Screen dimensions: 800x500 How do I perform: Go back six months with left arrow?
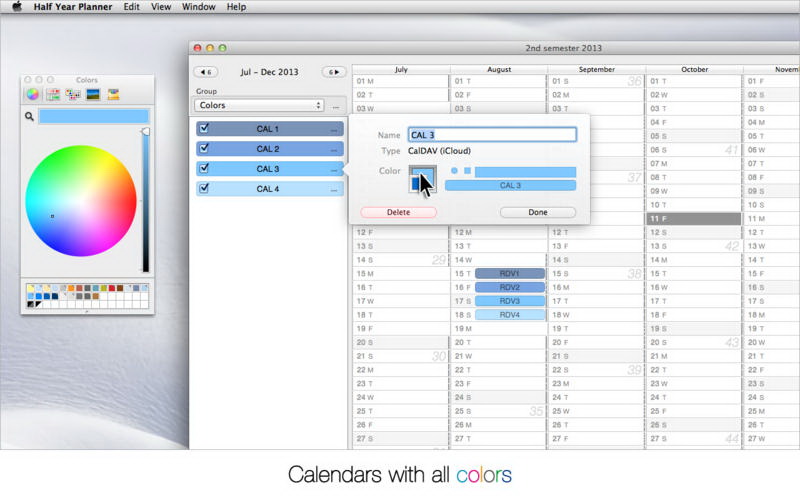[x=206, y=72]
